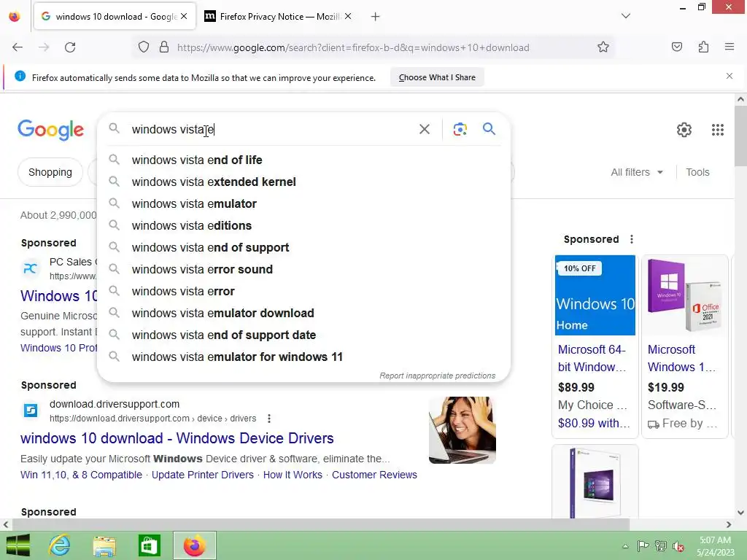This screenshot has height=560, width=747.
Task: Click the padlock site info icon
Action: (164, 47)
